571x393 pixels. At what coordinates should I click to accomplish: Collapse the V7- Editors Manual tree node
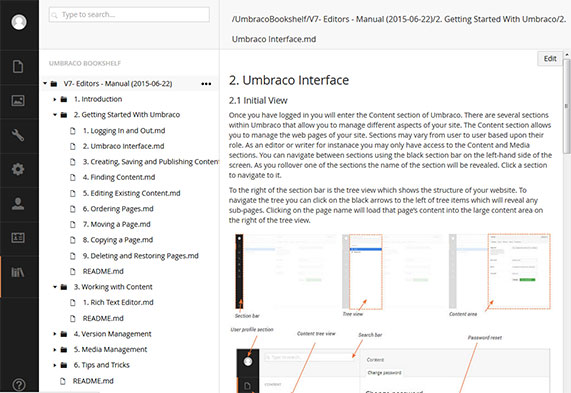click(45, 83)
